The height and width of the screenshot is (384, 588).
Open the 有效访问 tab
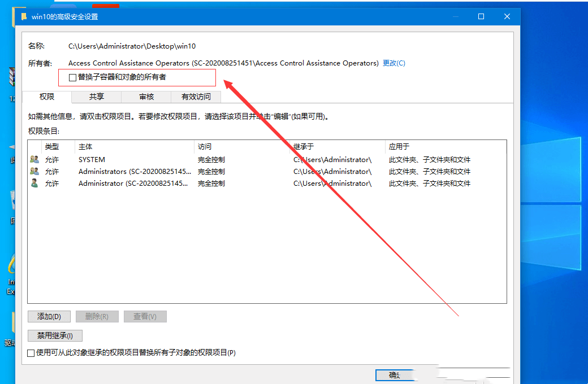(195, 97)
